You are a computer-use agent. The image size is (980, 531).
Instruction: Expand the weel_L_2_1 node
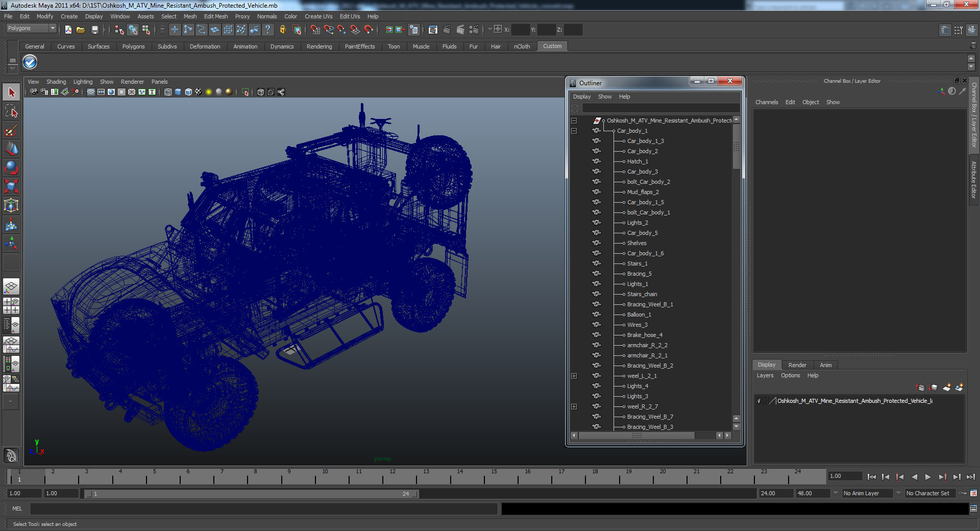pos(574,376)
